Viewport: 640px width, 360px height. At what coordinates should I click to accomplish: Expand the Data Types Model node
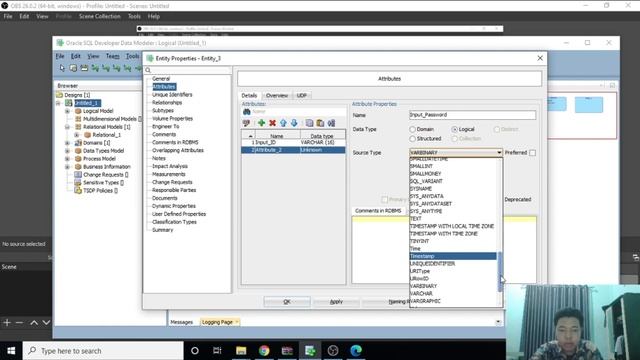(x=67, y=151)
